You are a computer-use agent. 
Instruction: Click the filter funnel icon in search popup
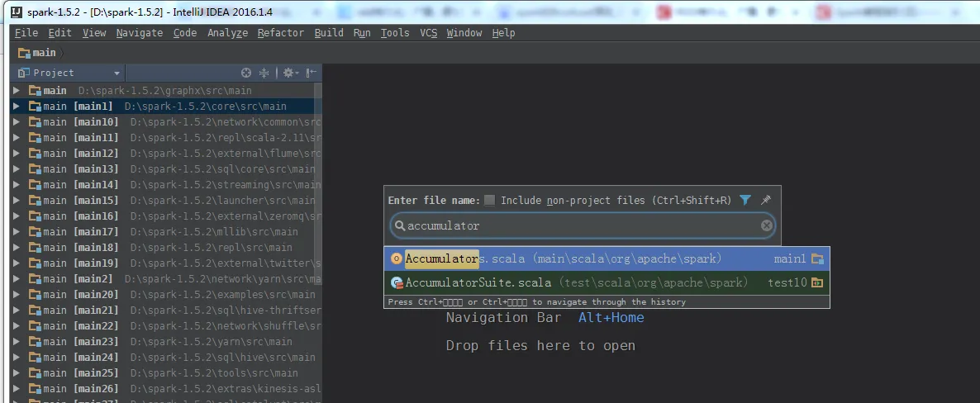(745, 200)
